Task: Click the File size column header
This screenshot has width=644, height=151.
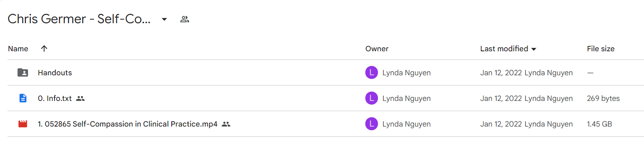Action: click(x=600, y=48)
